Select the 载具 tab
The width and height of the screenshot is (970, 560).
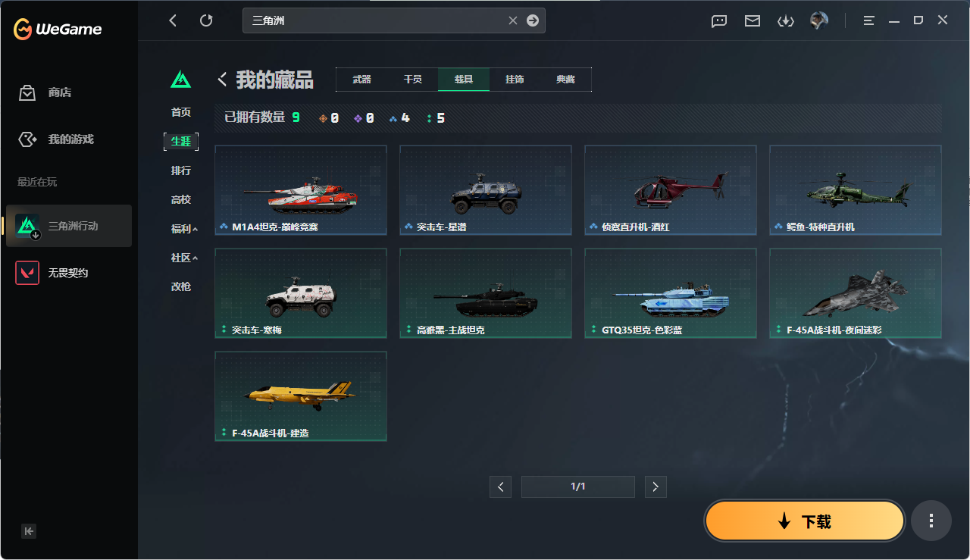click(464, 80)
